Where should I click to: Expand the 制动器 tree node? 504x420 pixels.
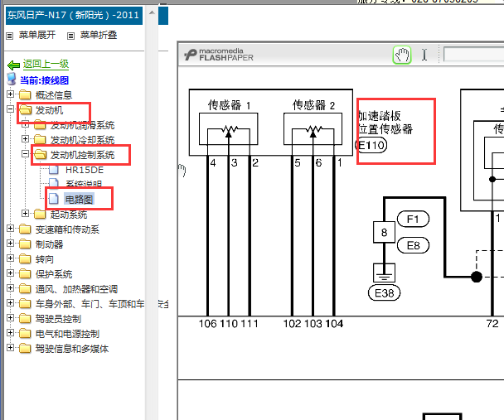10,243
